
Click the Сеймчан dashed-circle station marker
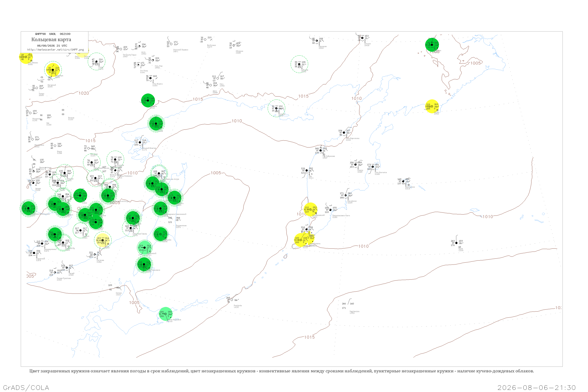pos(299,64)
